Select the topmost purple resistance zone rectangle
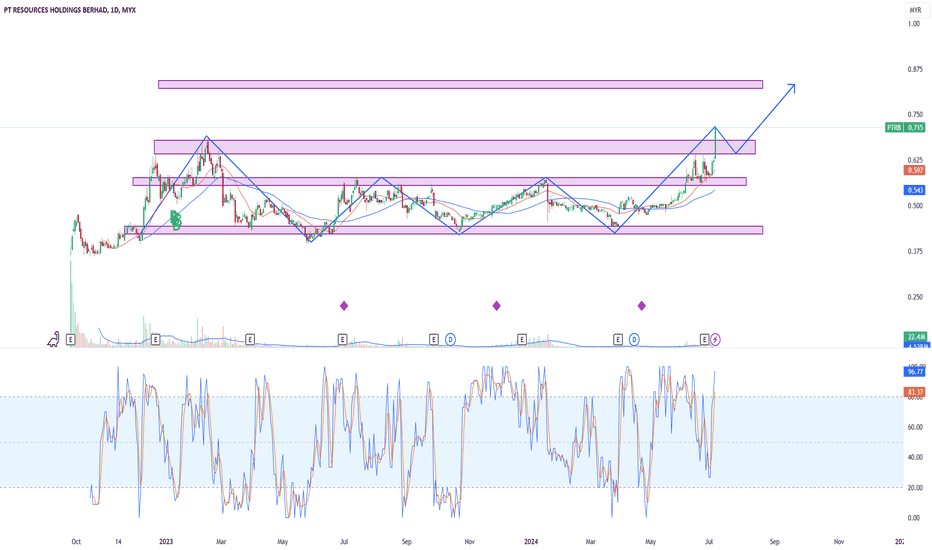 [460, 84]
